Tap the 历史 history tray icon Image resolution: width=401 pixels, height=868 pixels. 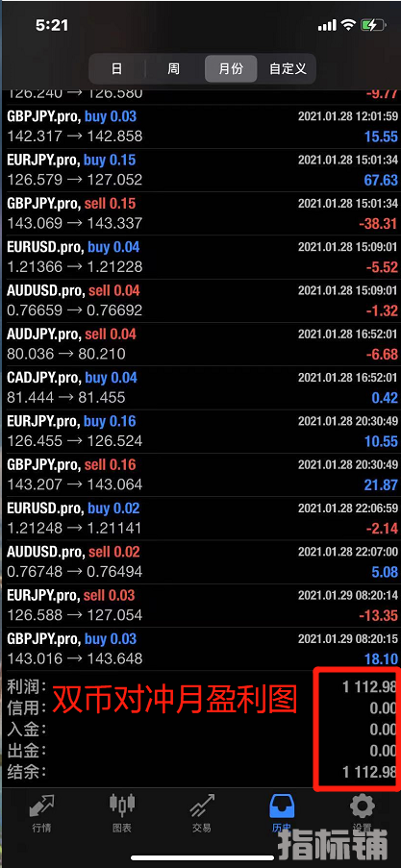click(282, 807)
